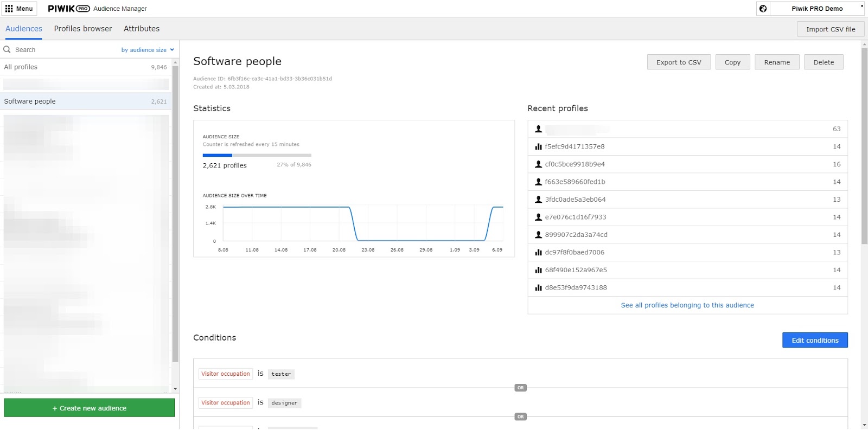The height and width of the screenshot is (430, 868).
Task: Click the Visitor occupation tag for tester
Action: click(226, 374)
